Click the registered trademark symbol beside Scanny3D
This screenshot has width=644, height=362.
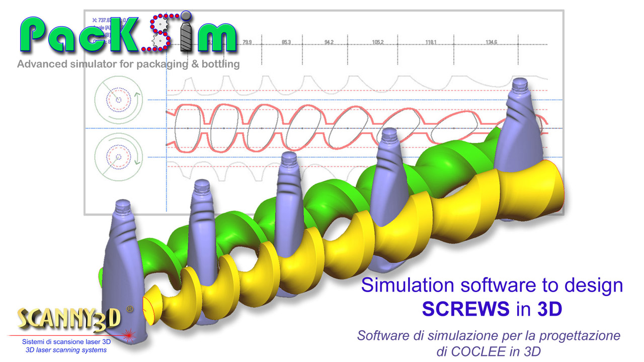coord(130,310)
